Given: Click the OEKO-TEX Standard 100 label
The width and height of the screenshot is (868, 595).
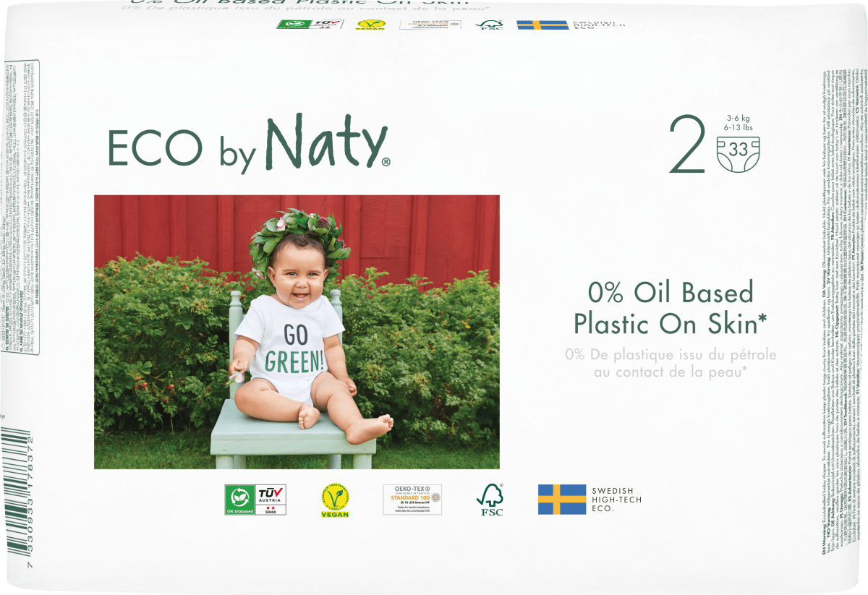Looking at the screenshot, I should [x=412, y=500].
